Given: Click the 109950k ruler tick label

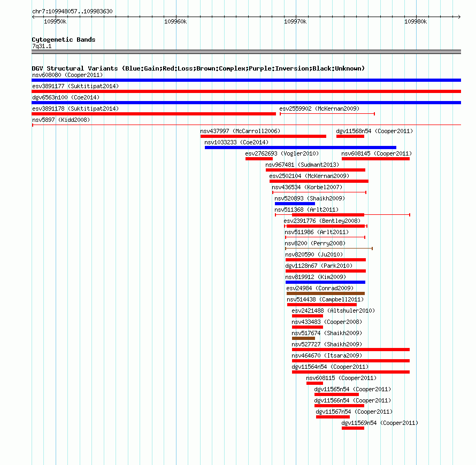Looking at the screenshot, I should (x=55, y=21).
